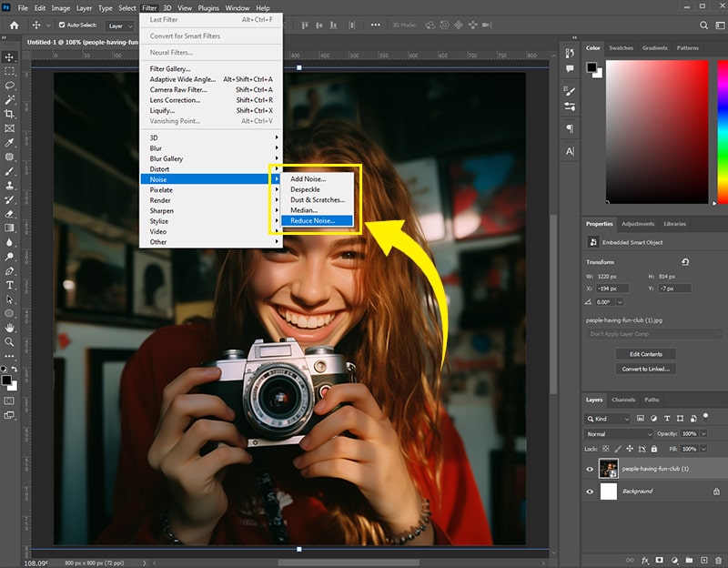Create a new layer icon

point(703,560)
